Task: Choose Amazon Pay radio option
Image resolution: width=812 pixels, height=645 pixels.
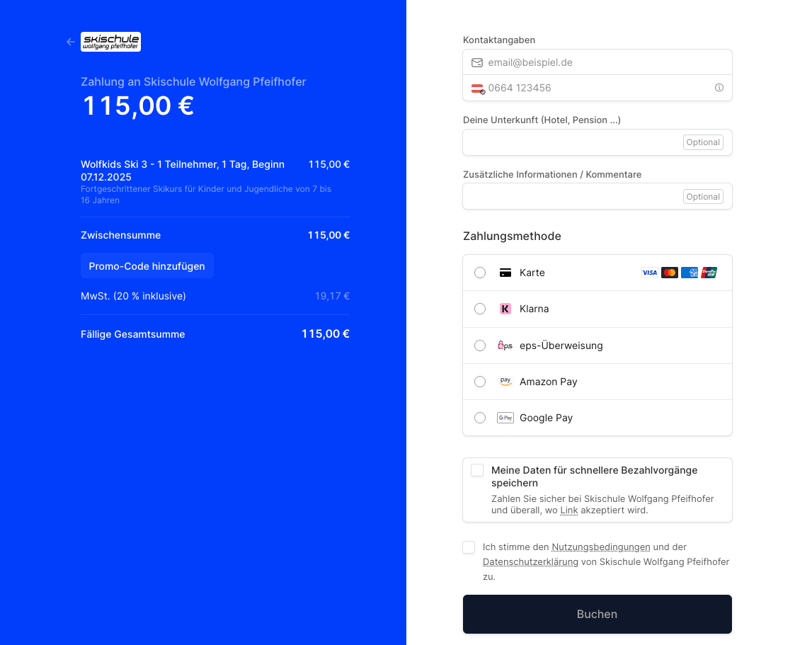Action: coord(480,382)
